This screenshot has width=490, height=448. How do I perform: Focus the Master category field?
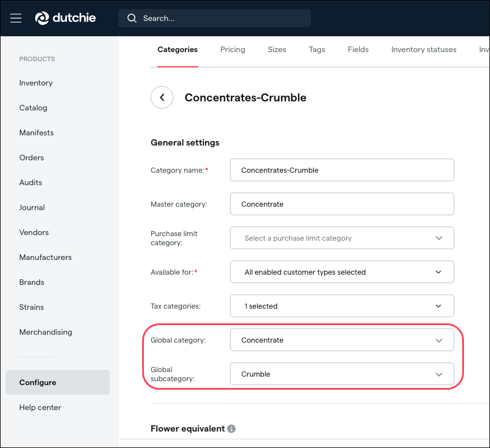click(342, 204)
